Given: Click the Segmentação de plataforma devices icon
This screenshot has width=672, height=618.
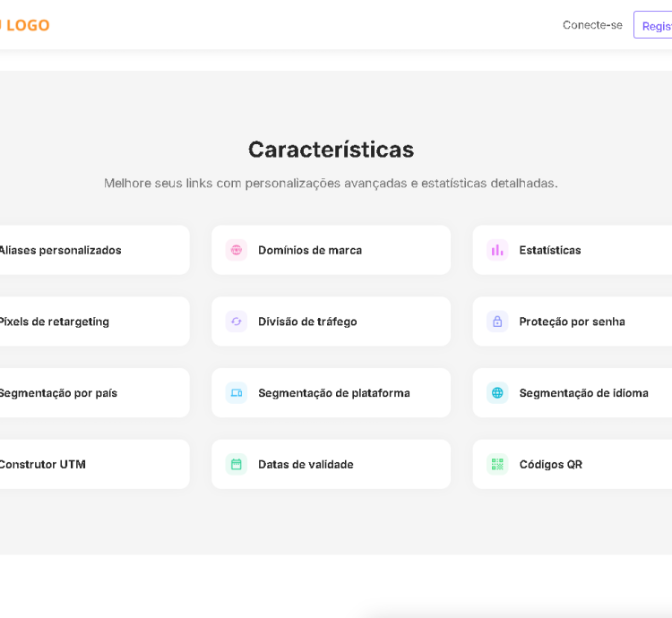Looking at the screenshot, I should click(x=237, y=392).
